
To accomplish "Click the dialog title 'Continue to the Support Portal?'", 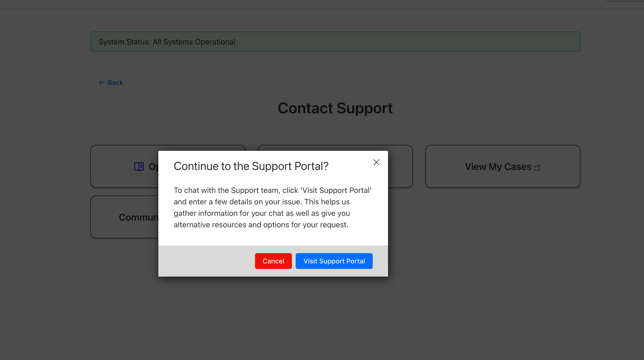I will pyautogui.click(x=251, y=166).
